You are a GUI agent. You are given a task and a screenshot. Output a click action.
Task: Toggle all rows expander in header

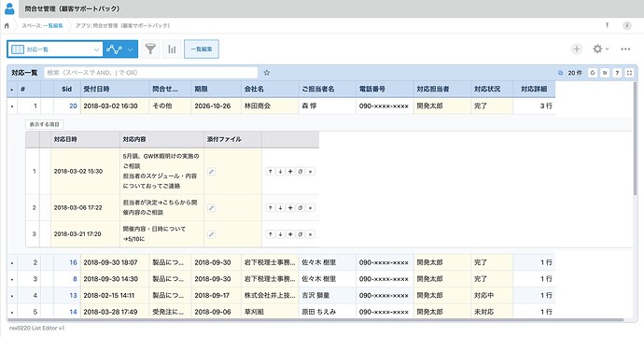click(x=12, y=90)
